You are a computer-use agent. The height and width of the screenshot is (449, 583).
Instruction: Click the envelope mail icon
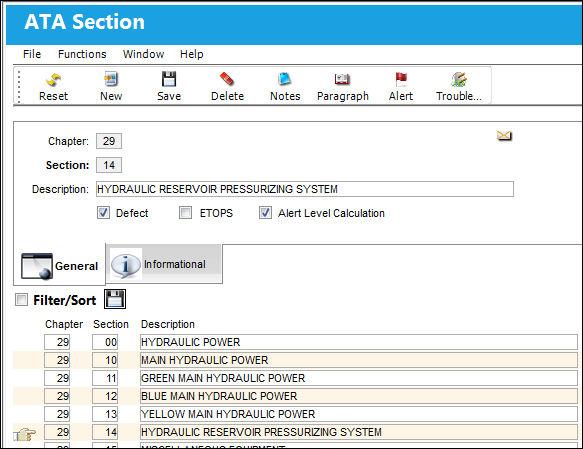pyautogui.click(x=504, y=136)
